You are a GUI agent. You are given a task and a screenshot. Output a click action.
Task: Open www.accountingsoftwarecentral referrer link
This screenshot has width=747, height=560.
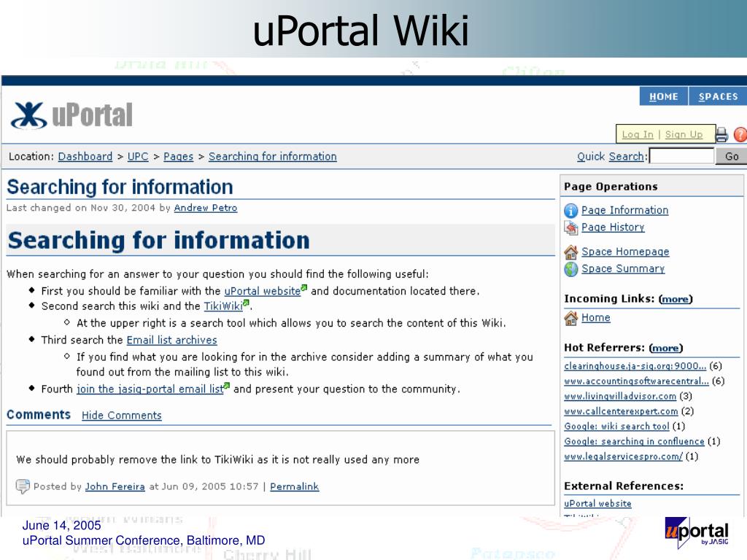pyautogui.click(x=636, y=381)
